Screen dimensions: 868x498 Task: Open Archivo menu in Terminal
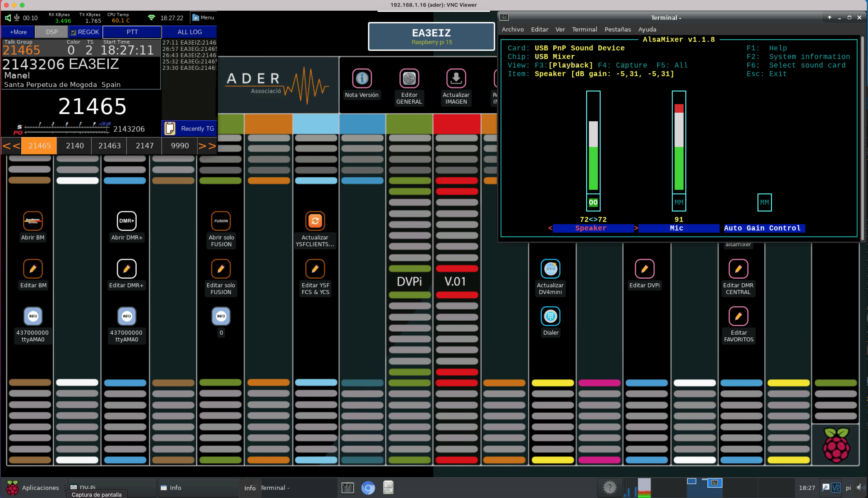click(x=513, y=29)
